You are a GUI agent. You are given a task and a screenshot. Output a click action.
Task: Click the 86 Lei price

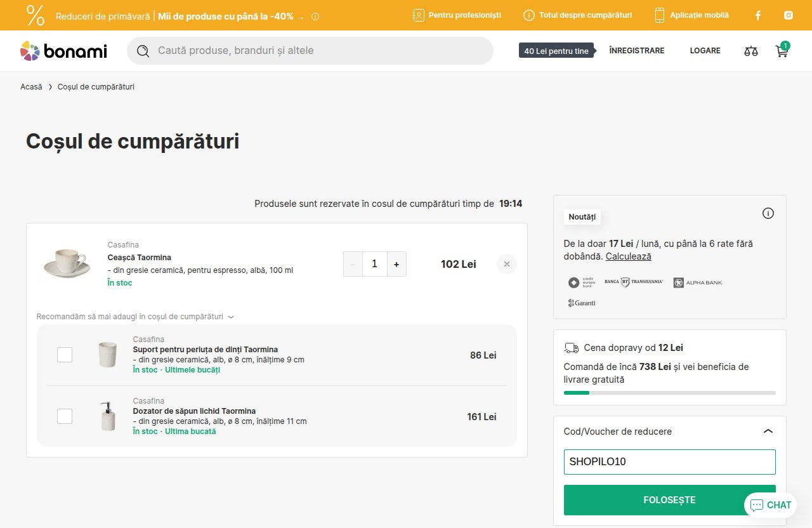click(x=483, y=355)
